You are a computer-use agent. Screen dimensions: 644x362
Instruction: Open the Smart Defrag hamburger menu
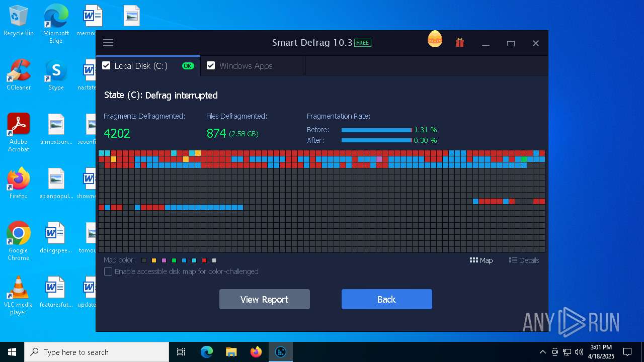coord(108,43)
